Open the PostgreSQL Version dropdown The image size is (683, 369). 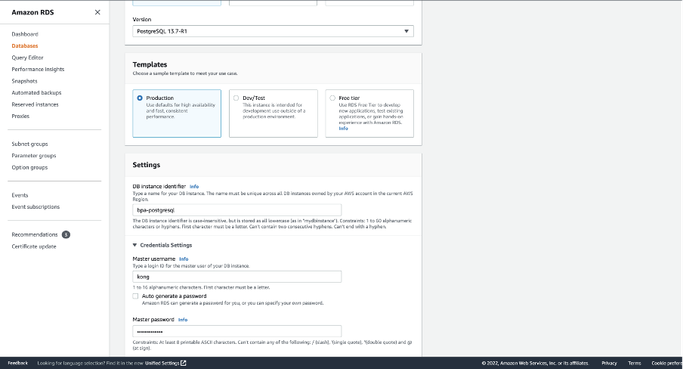pos(273,31)
